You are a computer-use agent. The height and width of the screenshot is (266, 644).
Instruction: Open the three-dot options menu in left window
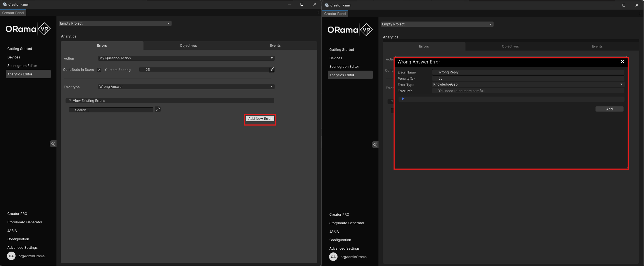(318, 13)
